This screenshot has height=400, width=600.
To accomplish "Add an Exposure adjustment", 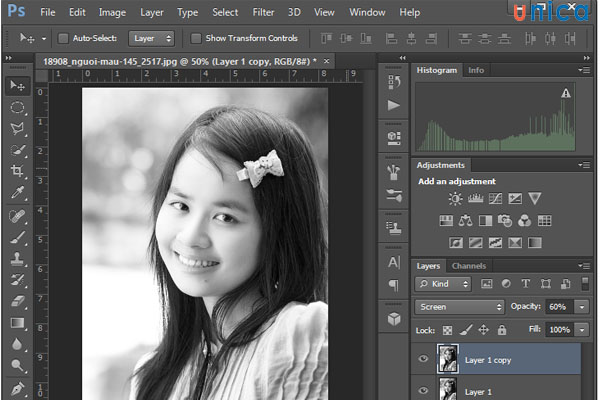I will pos(515,198).
